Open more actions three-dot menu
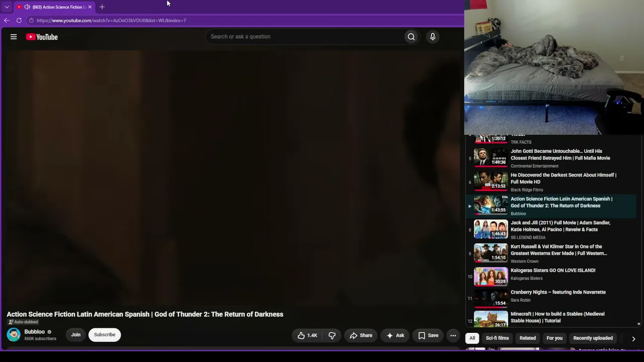The height and width of the screenshot is (362, 644). click(x=453, y=335)
